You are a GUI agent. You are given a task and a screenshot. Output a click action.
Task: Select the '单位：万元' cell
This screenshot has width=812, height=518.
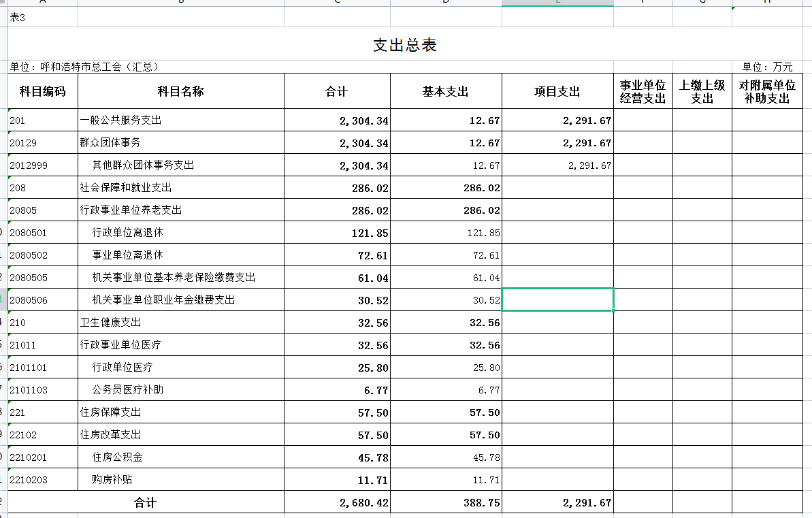tap(767, 67)
